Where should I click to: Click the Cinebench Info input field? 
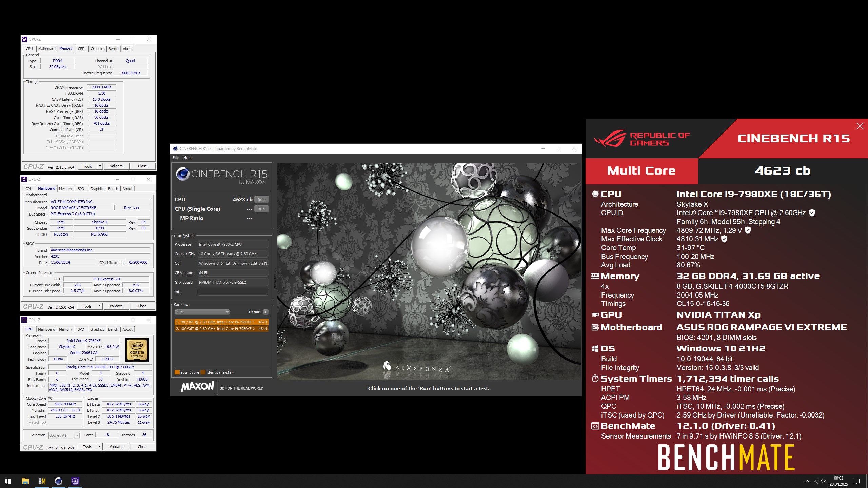click(233, 292)
